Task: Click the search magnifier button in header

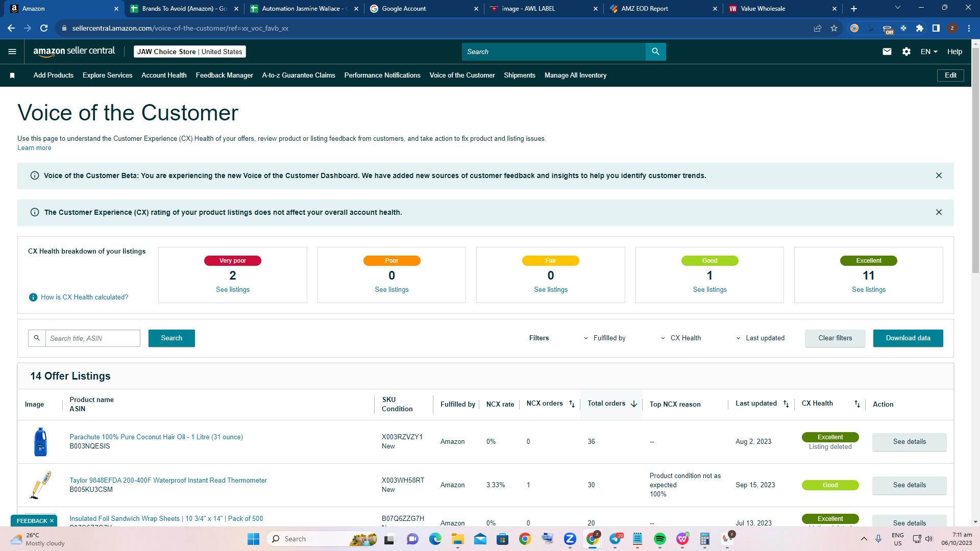Action: [x=656, y=52]
